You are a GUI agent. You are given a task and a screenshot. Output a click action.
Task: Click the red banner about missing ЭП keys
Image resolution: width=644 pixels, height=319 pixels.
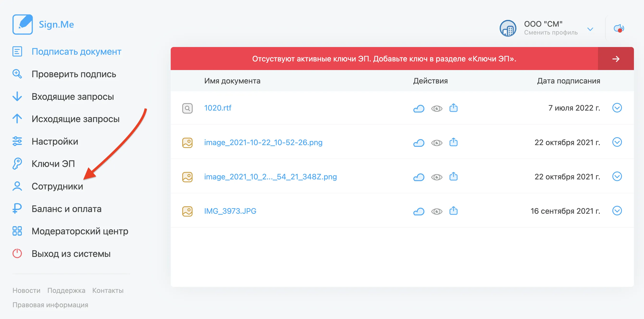[384, 59]
